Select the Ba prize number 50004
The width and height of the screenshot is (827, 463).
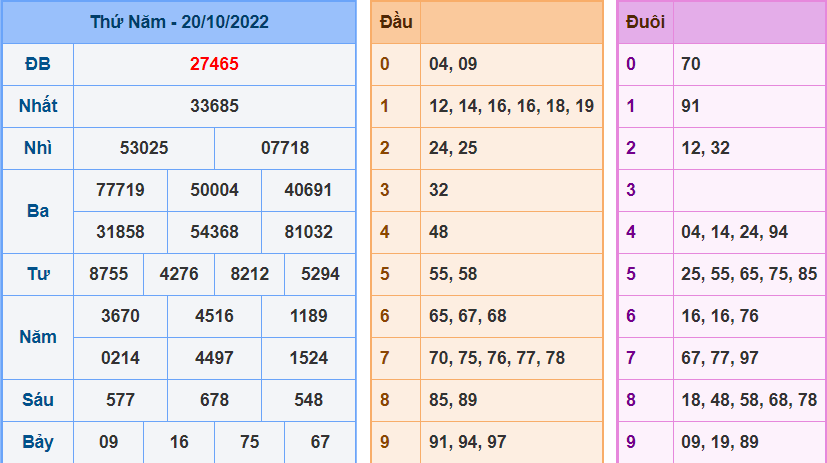click(214, 190)
